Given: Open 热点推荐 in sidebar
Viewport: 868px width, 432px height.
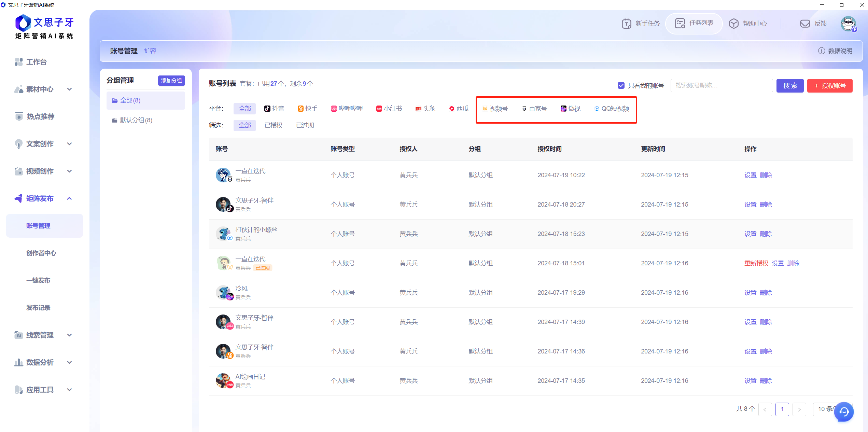Looking at the screenshot, I should click(35, 116).
